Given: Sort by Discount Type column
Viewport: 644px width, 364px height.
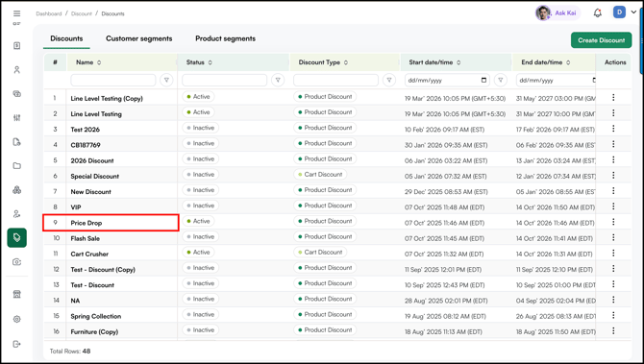Looking at the screenshot, I should [346, 62].
